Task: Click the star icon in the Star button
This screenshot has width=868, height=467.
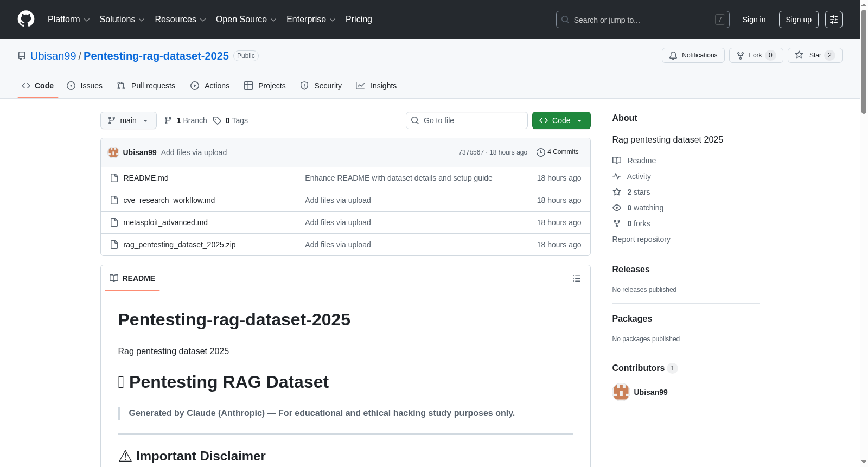Action: [x=799, y=55]
